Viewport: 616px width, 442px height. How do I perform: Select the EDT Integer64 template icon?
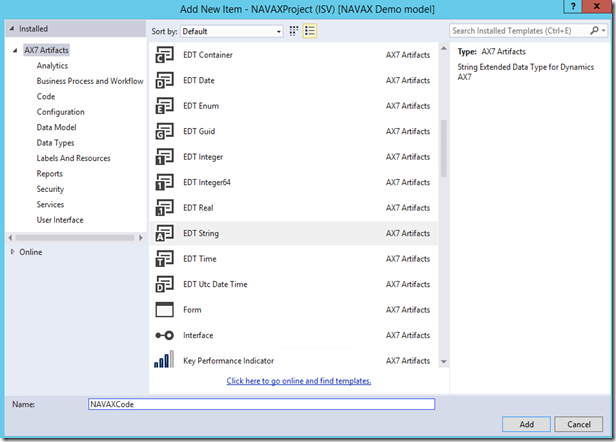coord(164,182)
